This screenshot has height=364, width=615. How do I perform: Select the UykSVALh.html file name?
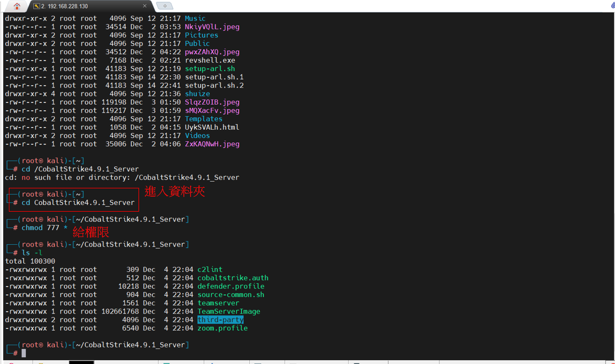(212, 127)
